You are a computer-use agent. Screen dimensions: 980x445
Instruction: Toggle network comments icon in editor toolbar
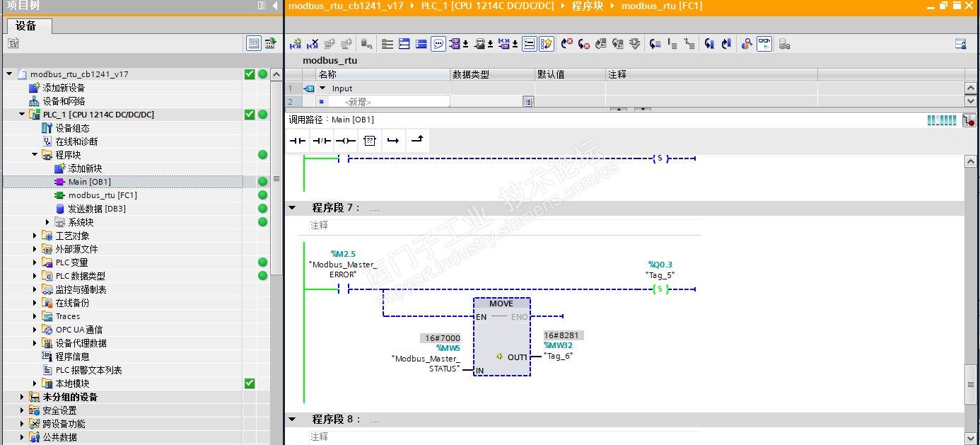pos(439,44)
